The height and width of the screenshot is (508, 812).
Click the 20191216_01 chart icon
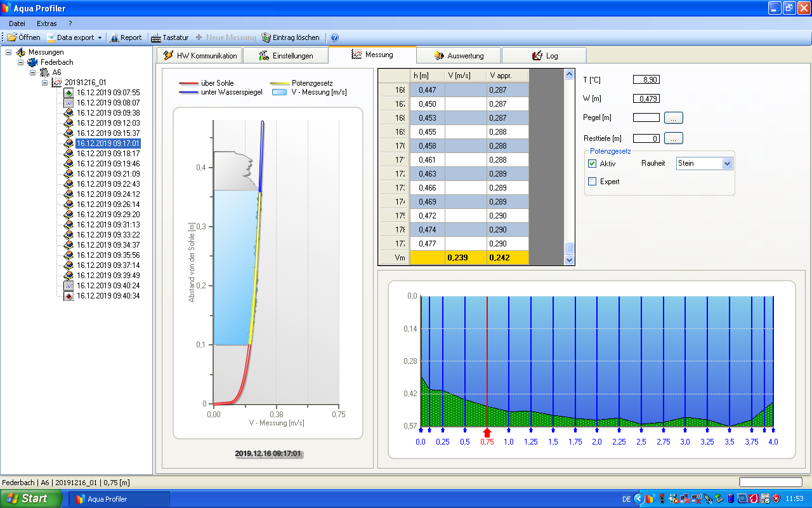pyautogui.click(x=56, y=83)
